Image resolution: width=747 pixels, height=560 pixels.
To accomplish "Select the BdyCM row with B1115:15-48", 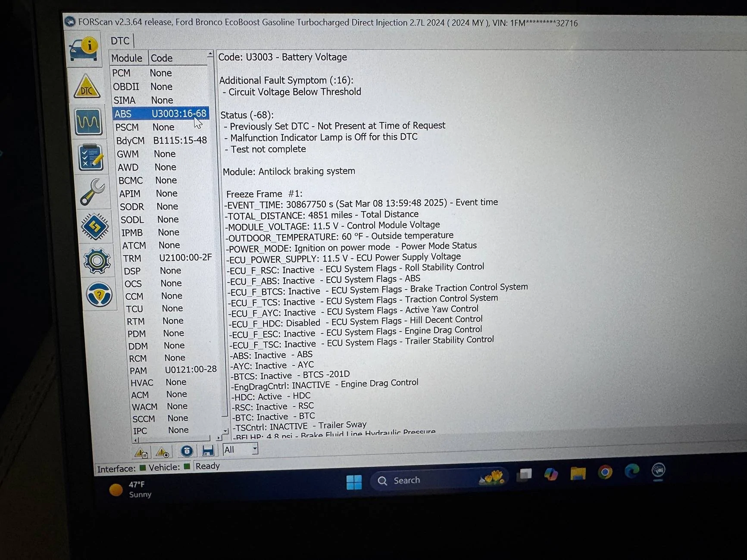I will (163, 140).
